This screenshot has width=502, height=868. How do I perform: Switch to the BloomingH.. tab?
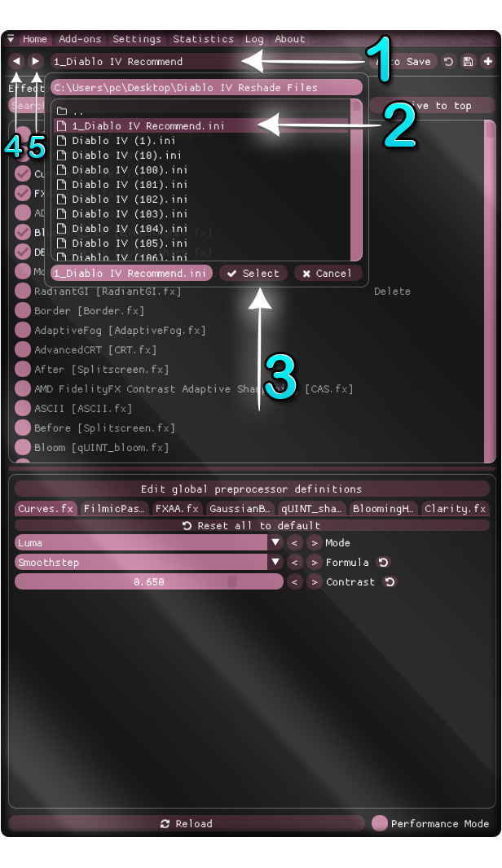click(x=383, y=509)
